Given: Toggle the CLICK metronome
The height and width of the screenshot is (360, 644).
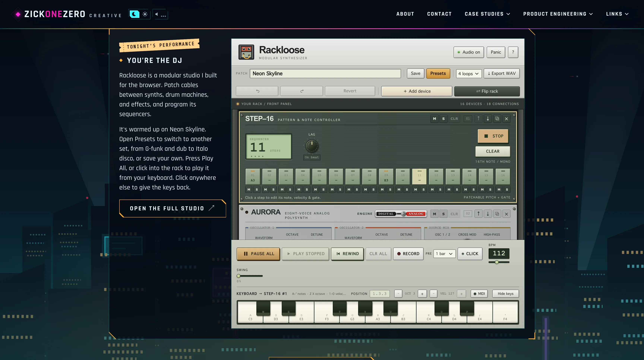Looking at the screenshot, I should [x=470, y=254].
